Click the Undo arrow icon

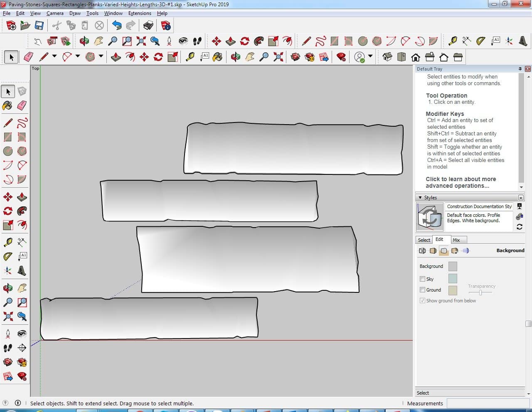coord(117,26)
